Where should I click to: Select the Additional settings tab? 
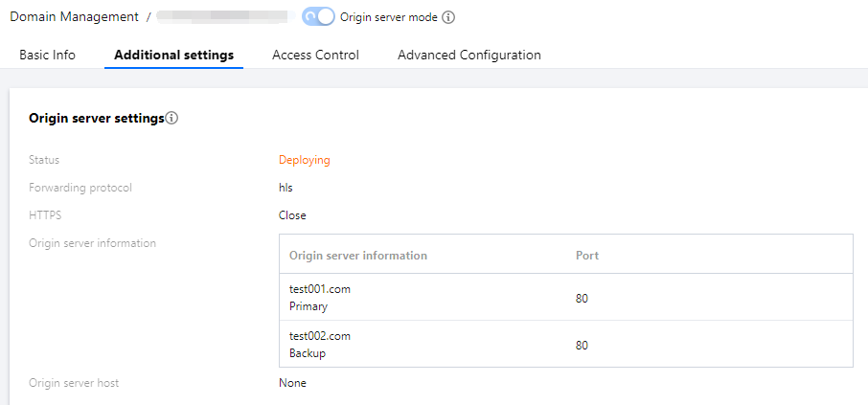point(173,56)
